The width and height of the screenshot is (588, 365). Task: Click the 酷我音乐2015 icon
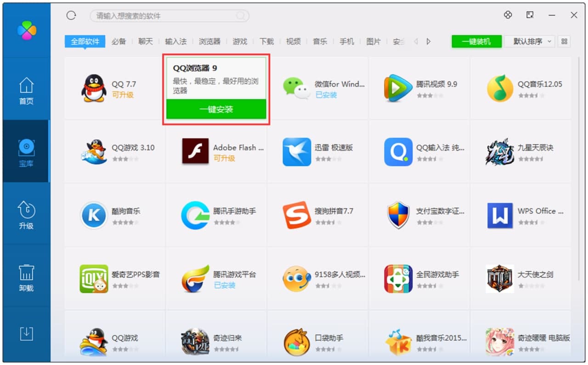[398, 342]
